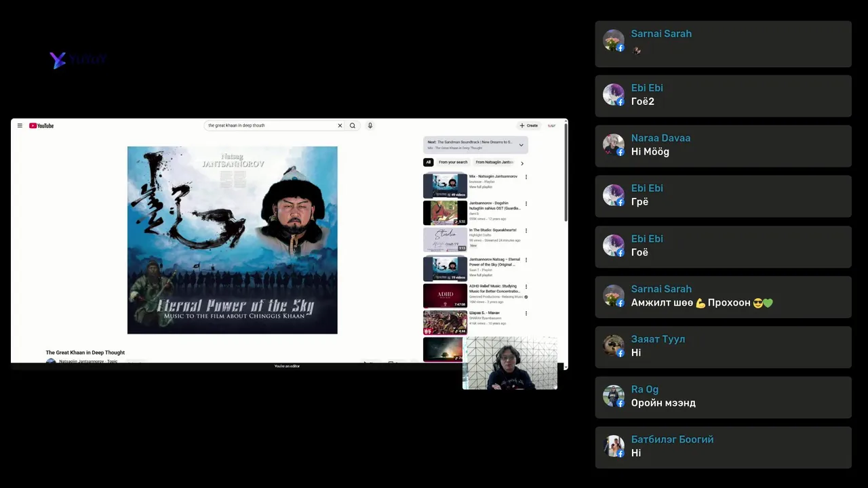868x488 pixels.
Task: Click the stream logo at top left
Action: (77, 60)
